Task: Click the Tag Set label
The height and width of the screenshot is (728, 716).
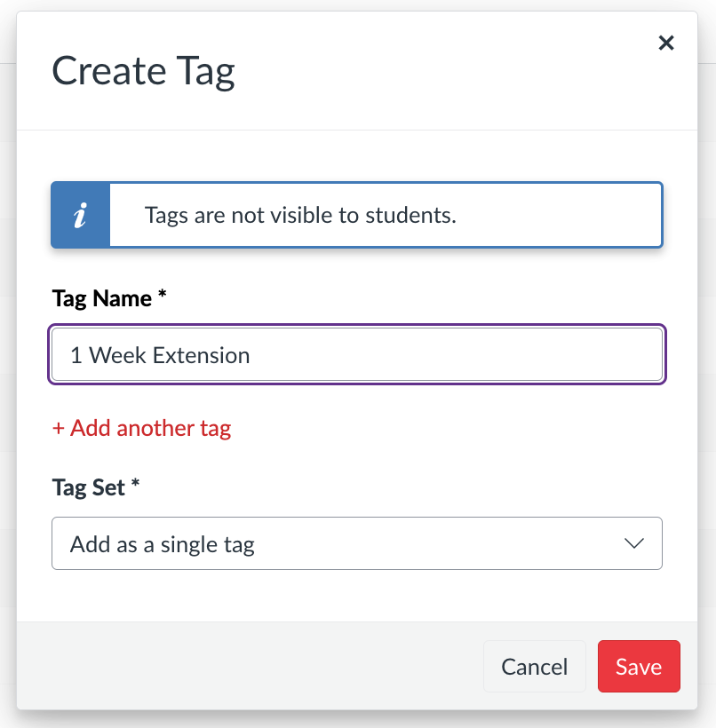Action: pyautogui.click(x=89, y=487)
